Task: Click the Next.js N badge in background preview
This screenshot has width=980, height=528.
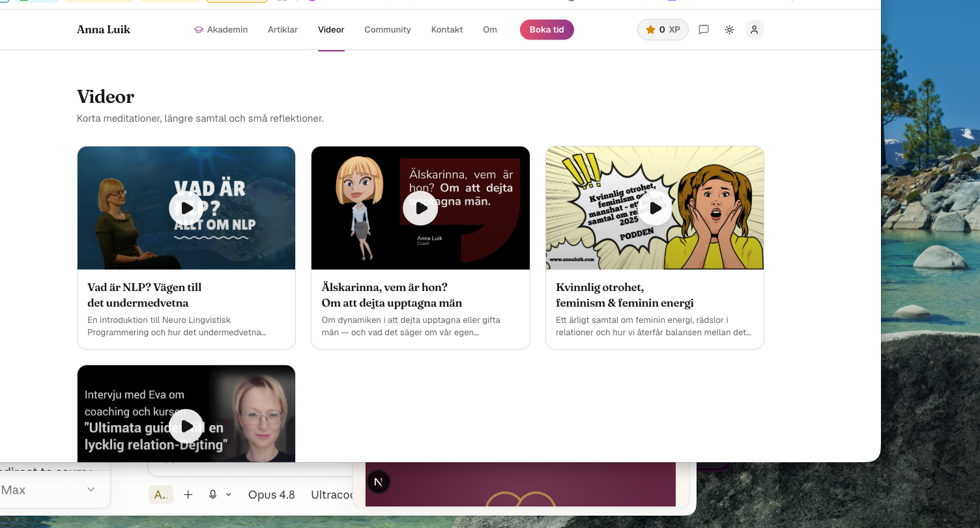Action: (379, 482)
